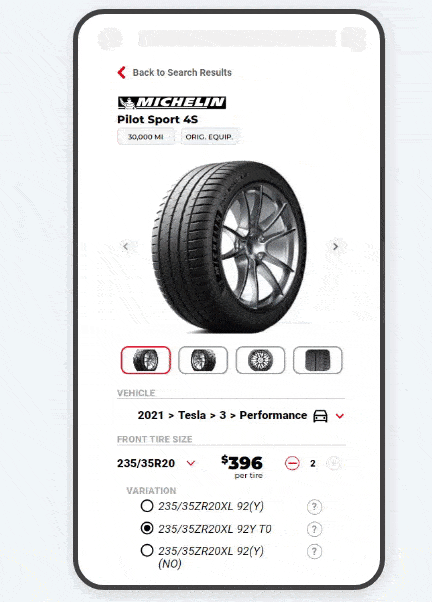Open the 235/35R20 tire size dropdown

(x=190, y=463)
